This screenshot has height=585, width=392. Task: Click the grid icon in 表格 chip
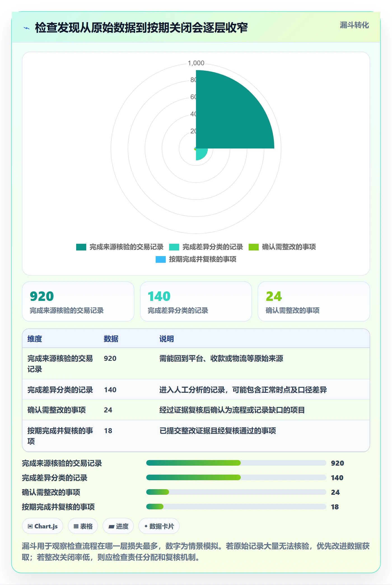pyautogui.click(x=76, y=526)
